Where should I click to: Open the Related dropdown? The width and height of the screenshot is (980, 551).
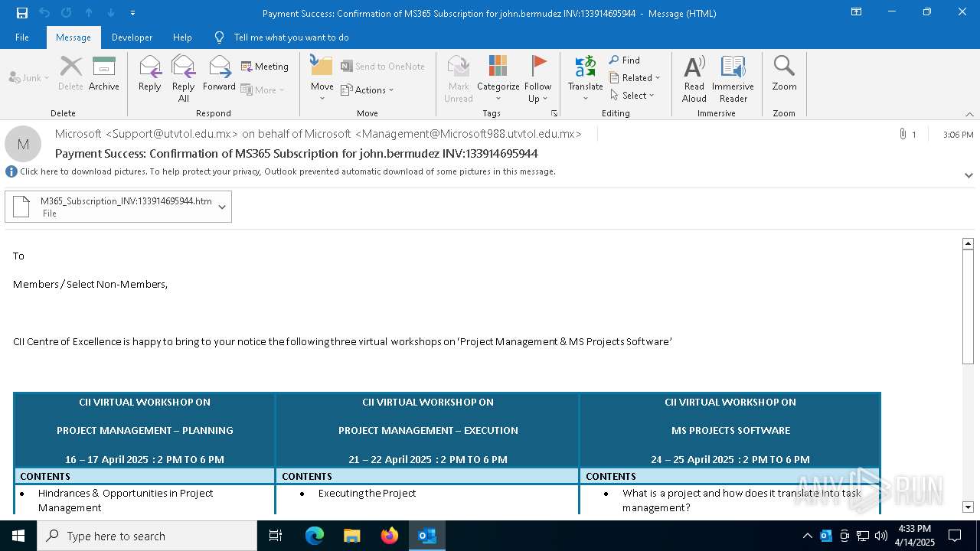pos(635,78)
